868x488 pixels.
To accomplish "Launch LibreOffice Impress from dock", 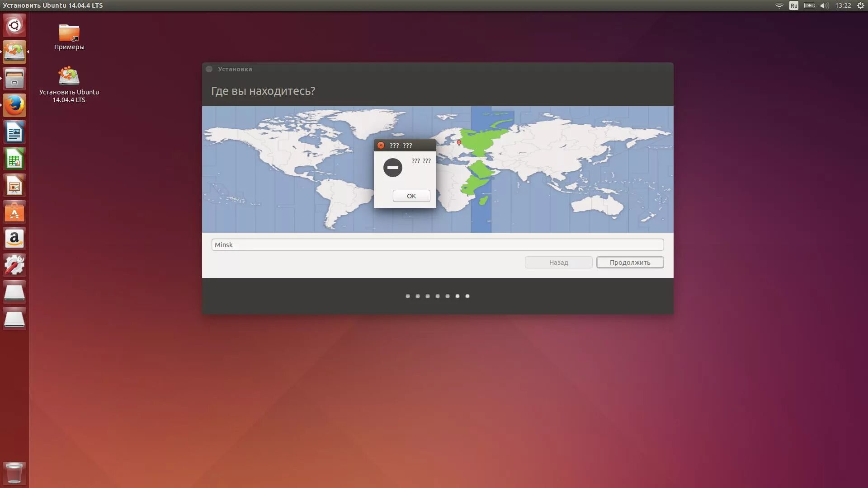I will pyautogui.click(x=14, y=186).
